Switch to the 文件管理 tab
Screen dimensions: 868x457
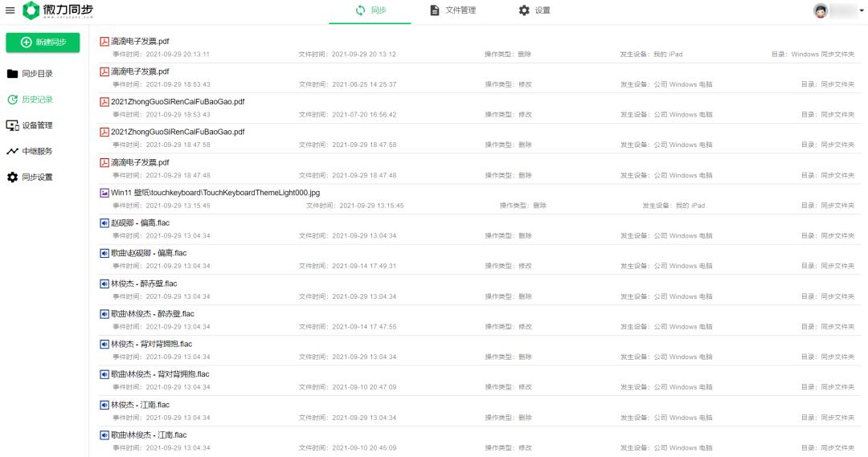click(x=452, y=10)
